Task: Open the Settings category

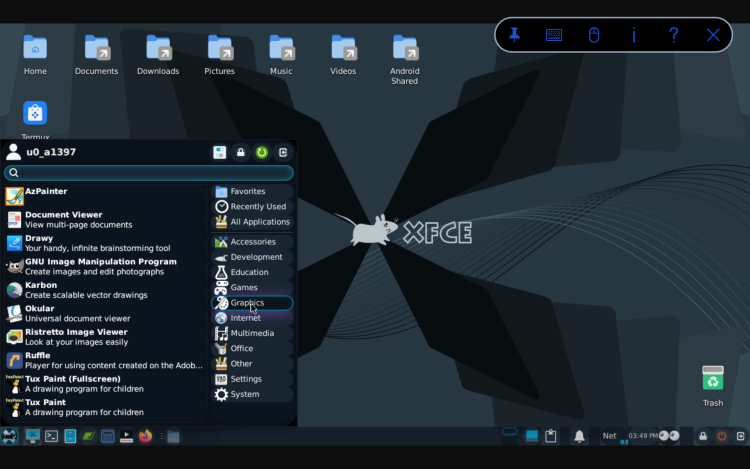Action: 252,379
